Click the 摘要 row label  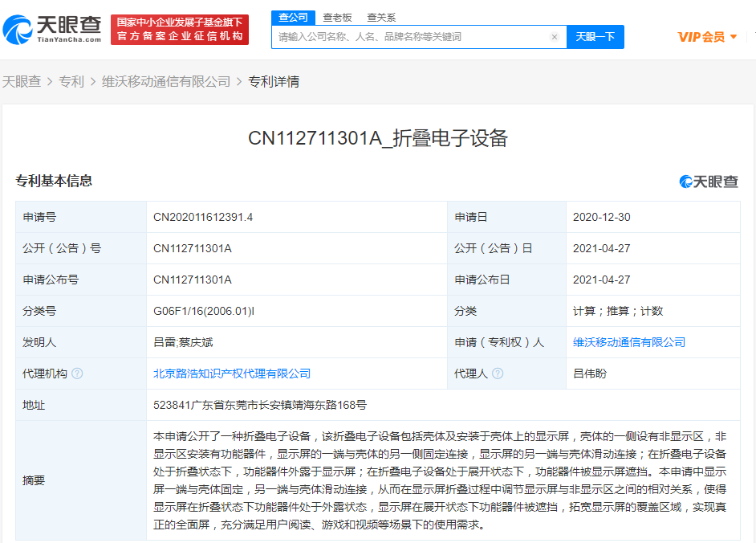pos(33,480)
